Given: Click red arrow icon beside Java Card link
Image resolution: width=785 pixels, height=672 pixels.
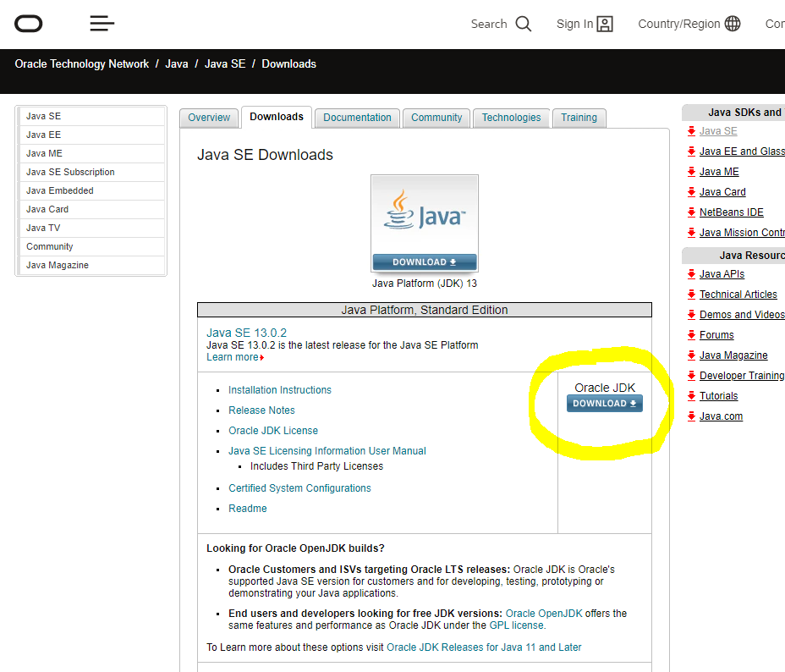Looking at the screenshot, I should 691,192.
